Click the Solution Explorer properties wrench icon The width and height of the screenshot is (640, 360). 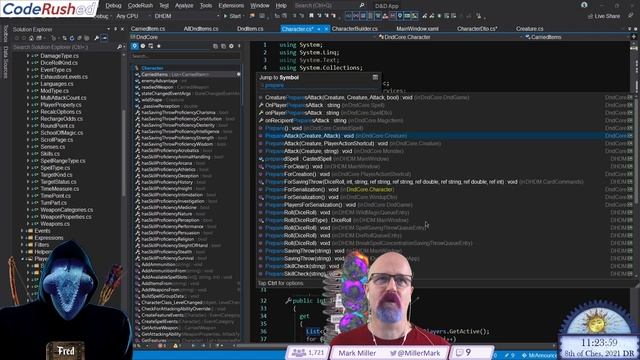click(x=96, y=38)
